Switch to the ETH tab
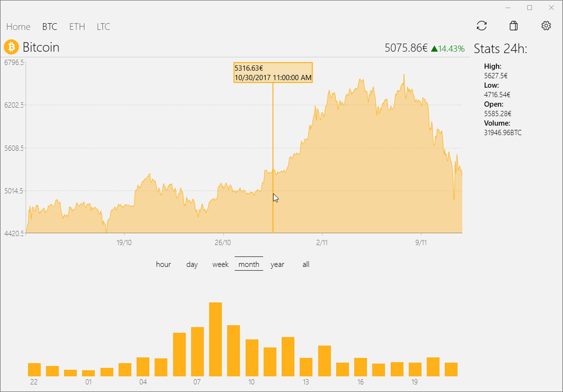The height and width of the screenshot is (392, 563). pos(77,27)
